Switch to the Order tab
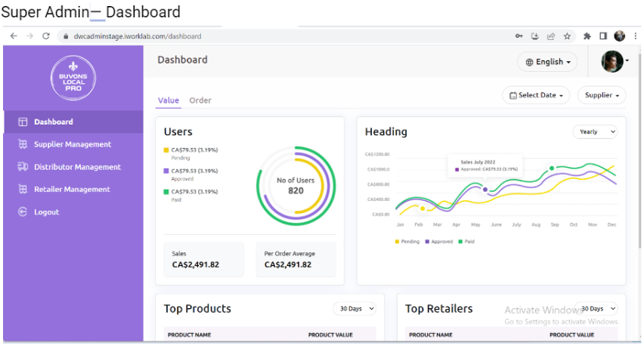644x349 pixels. pyautogui.click(x=200, y=100)
